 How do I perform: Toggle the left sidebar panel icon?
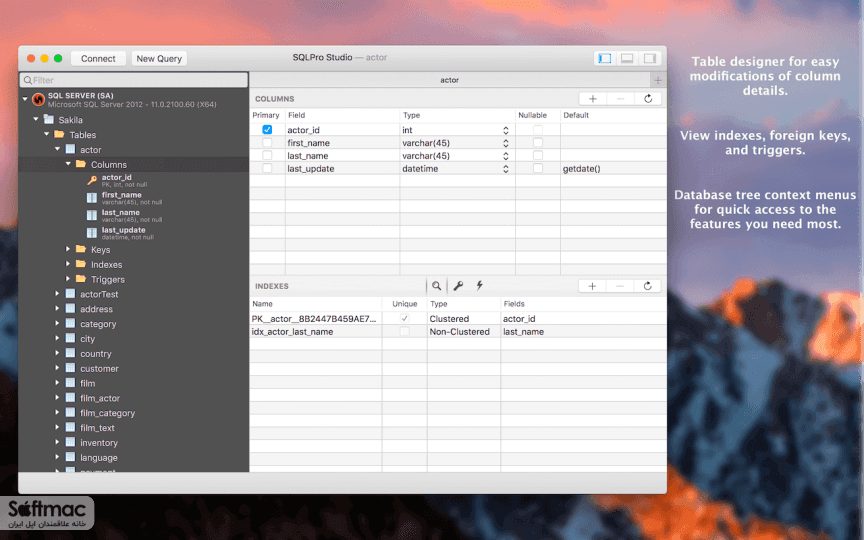click(x=604, y=58)
